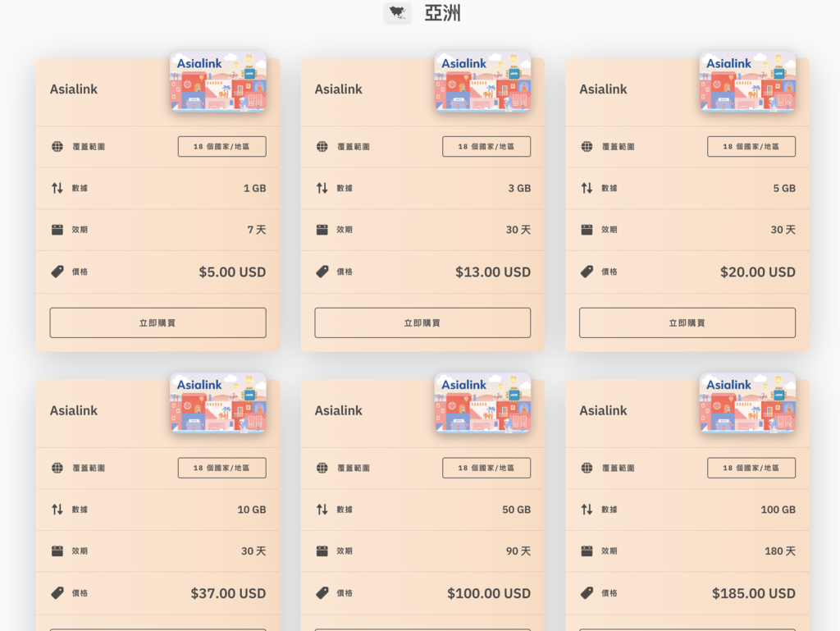Screen dimensions: 840x631
Task: Click the globe icon in the 100 GB card
Action: [x=587, y=468]
